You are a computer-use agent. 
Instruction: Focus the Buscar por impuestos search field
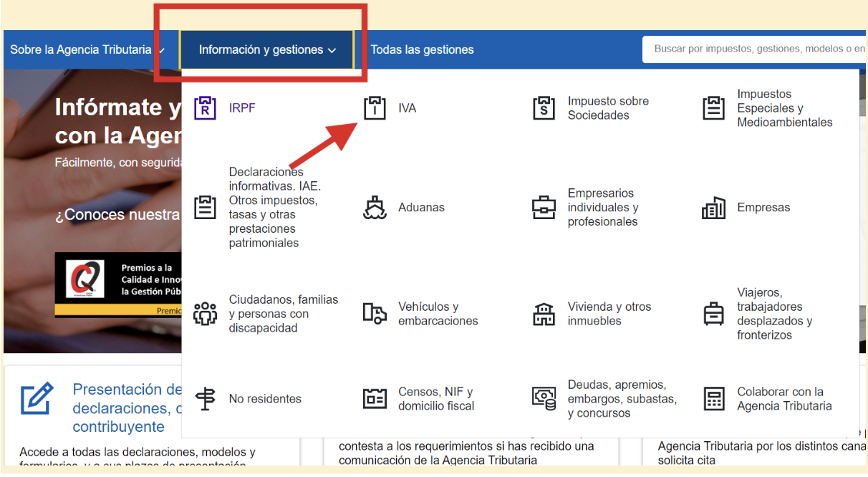coord(754,49)
